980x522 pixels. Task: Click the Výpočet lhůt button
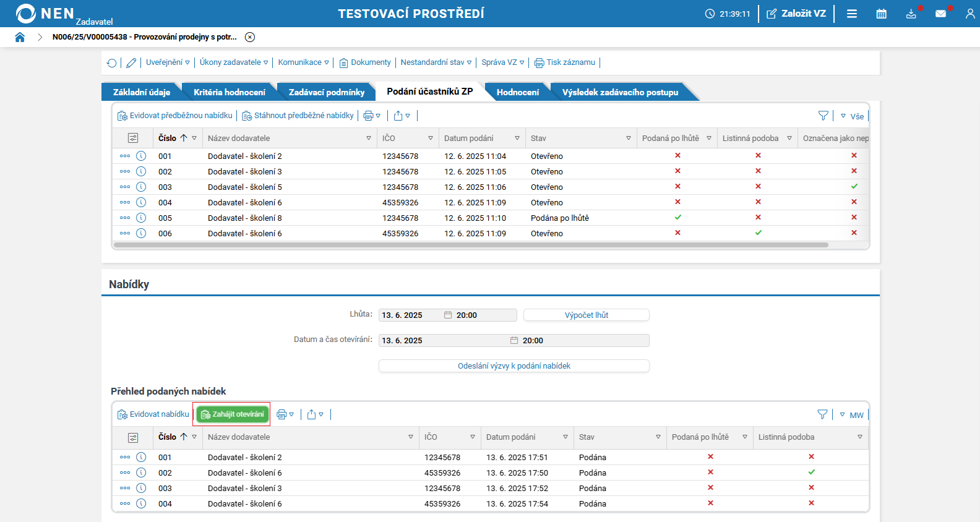pos(586,315)
